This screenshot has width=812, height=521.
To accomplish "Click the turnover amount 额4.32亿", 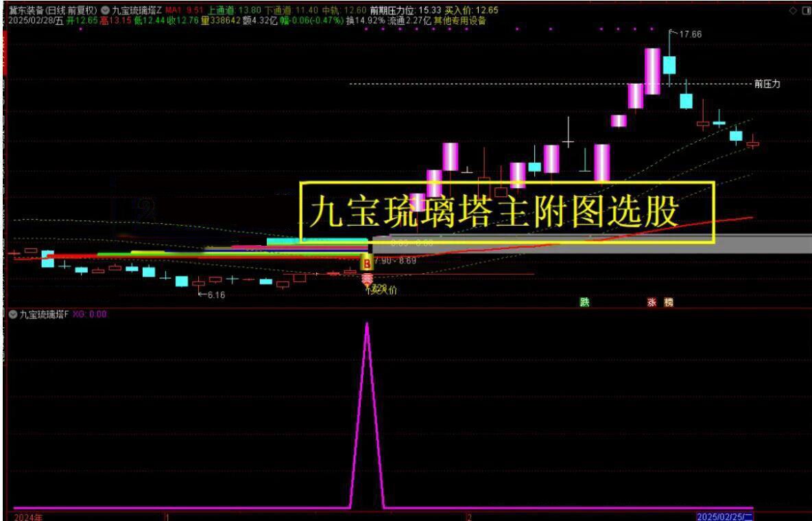I will [x=260, y=21].
